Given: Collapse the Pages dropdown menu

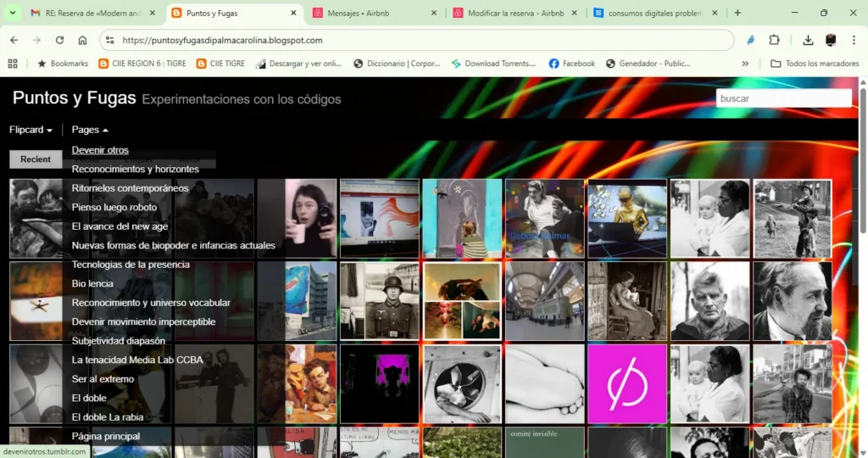Looking at the screenshot, I should tap(90, 130).
